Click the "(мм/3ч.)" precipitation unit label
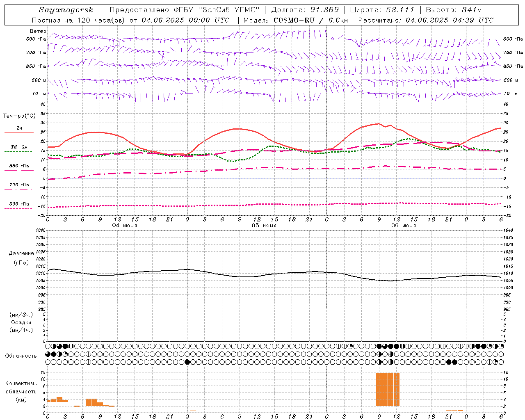 click(x=21, y=315)
